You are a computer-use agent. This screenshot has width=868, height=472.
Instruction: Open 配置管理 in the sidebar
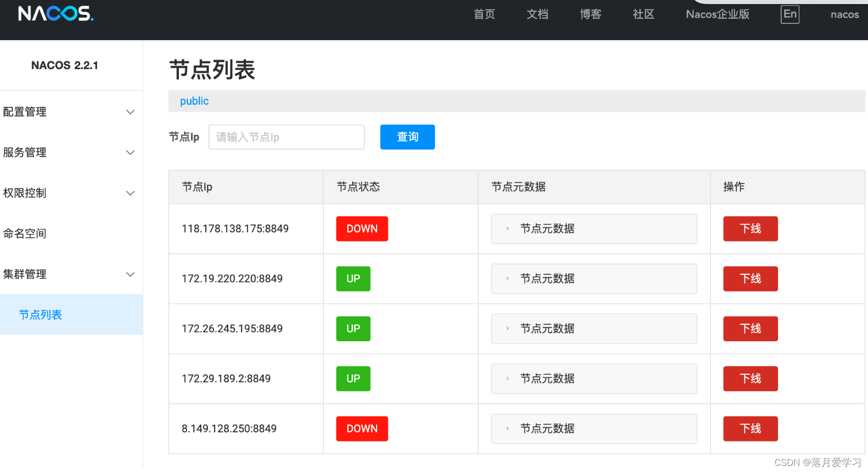[71, 112]
